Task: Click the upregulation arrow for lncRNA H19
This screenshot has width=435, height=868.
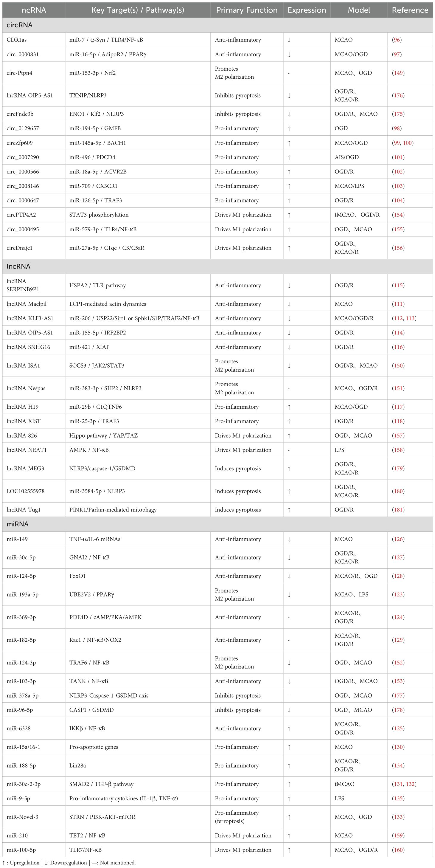Action: 289,407
